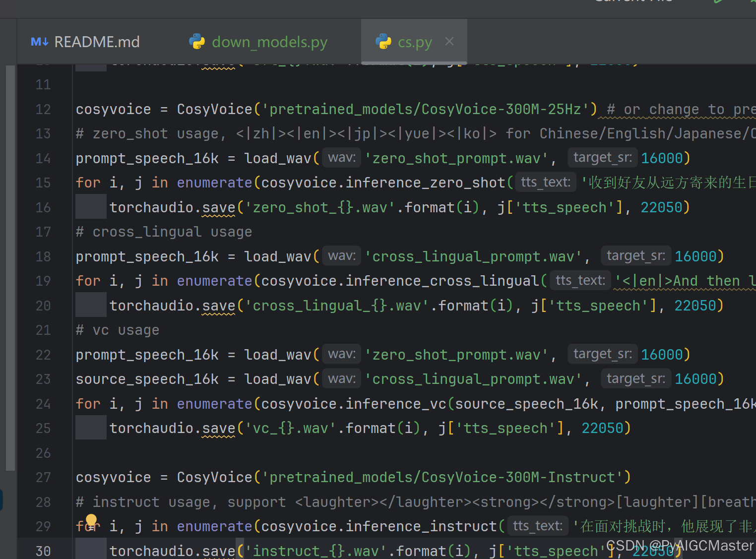Click the 'target_sr:' hint on line 14

click(x=603, y=158)
